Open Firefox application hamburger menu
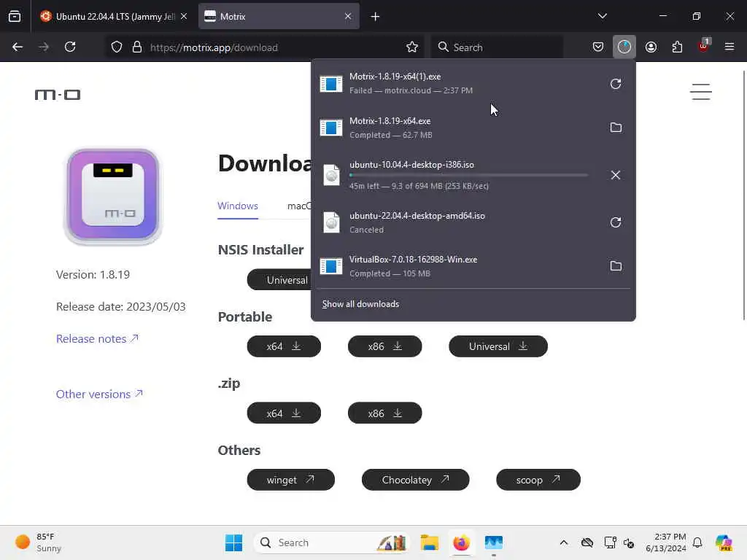The image size is (747, 560). [729, 47]
